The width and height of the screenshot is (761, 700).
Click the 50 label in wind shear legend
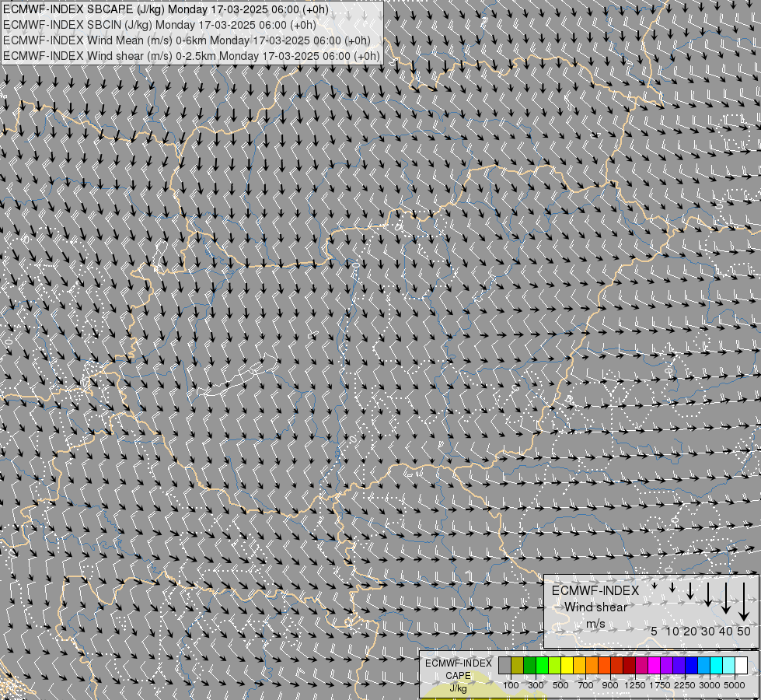tap(744, 631)
